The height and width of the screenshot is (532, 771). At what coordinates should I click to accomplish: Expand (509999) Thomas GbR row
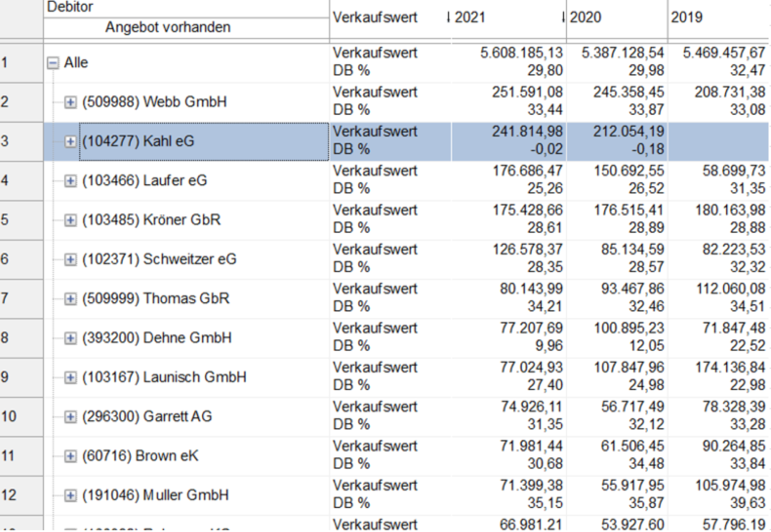[70, 299]
